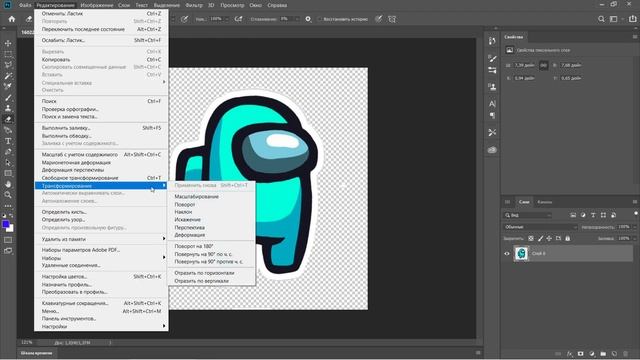Toggle lock all padlock icon
Image resolution: width=640 pixels, height=360 pixels.
click(568, 238)
